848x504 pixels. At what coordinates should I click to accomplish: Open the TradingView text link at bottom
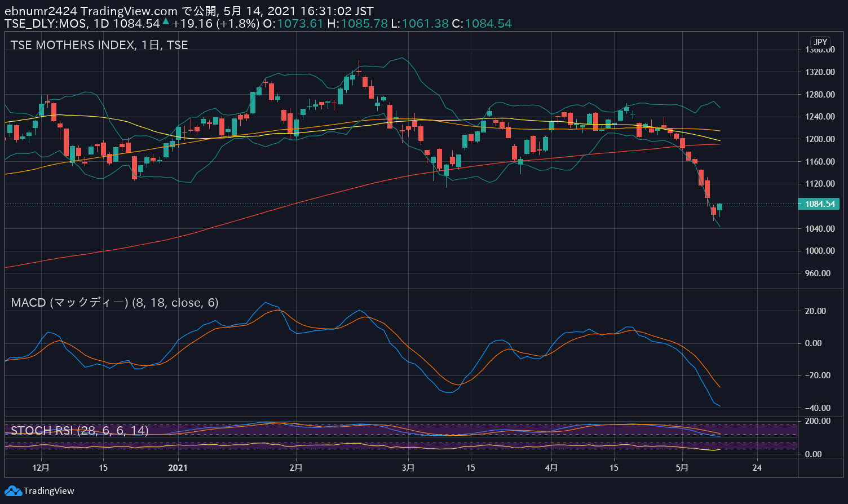coord(49,491)
